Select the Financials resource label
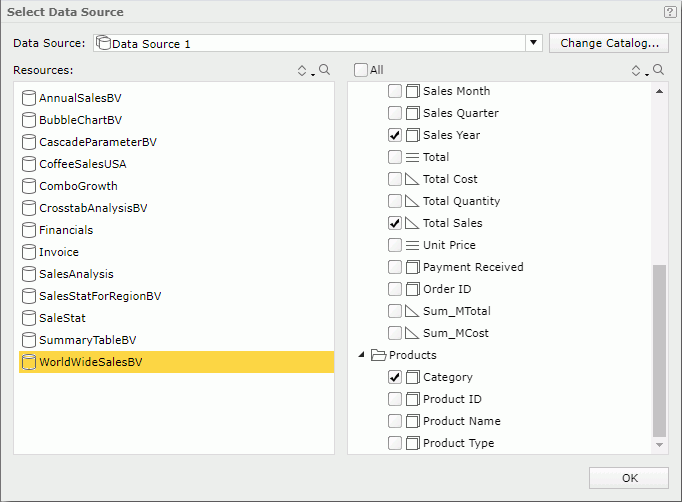 [66, 230]
